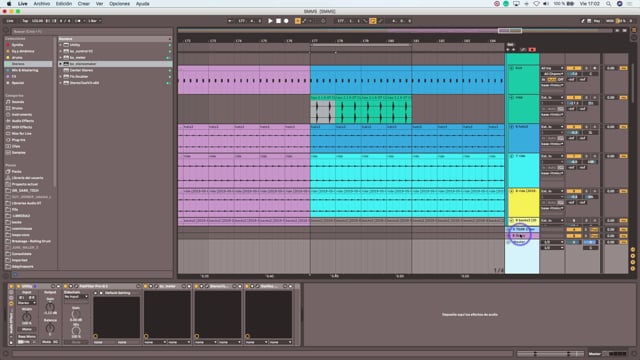Toggle the Utility device activator
This screenshot has width=640, height=360.
click(x=18, y=286)
